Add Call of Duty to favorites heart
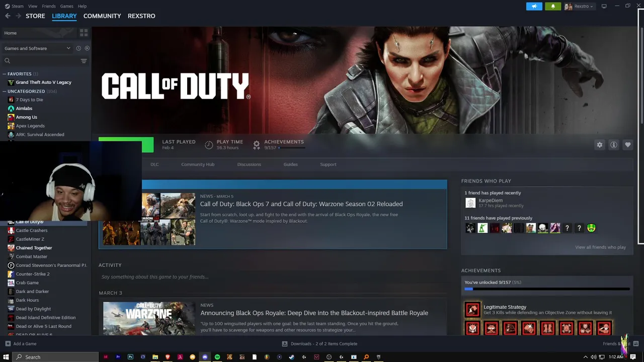Screen dimensions: 644x362 [628, 145]
